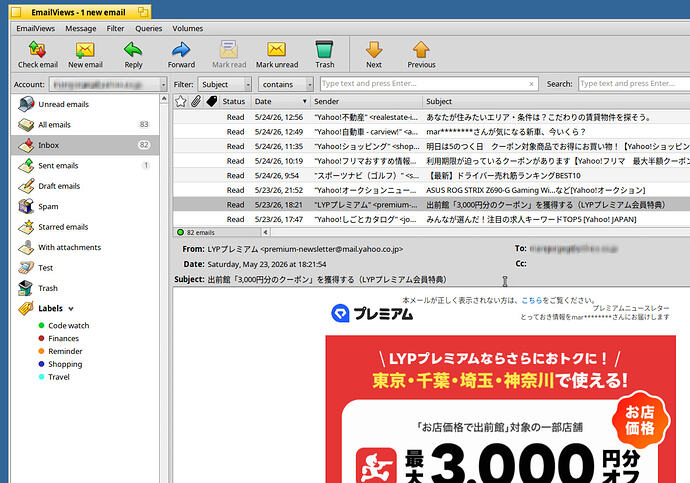The image size is (690, 483).
Task: Select the Inbox folder
Action: click(x=85, y=145)
